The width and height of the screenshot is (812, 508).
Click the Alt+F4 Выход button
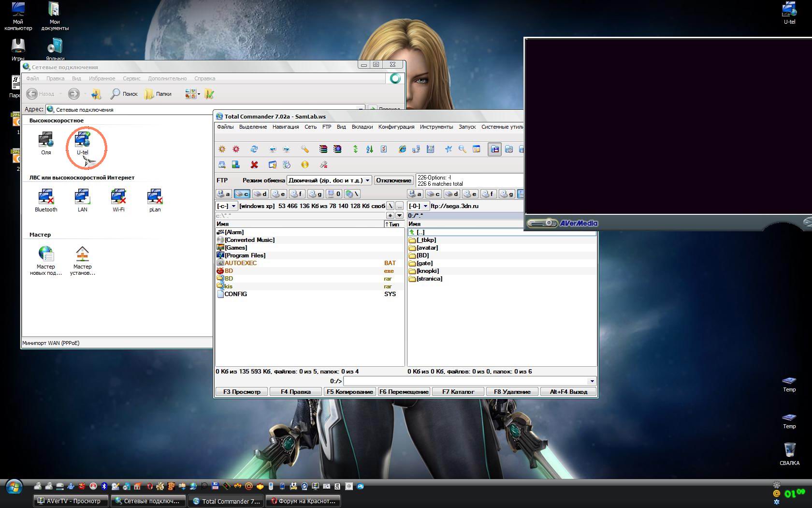pos(568,392)
